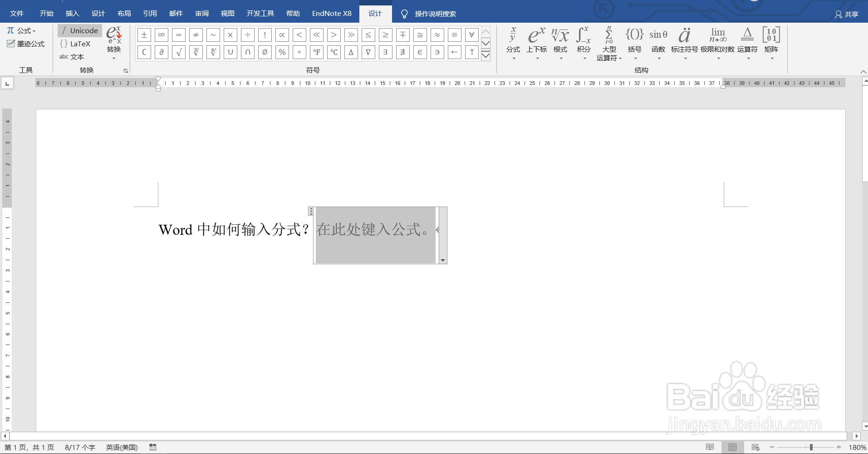This screenshot has height=454, width=868.
Task: Insert the division sign symbol
Action: click(248, 35)
